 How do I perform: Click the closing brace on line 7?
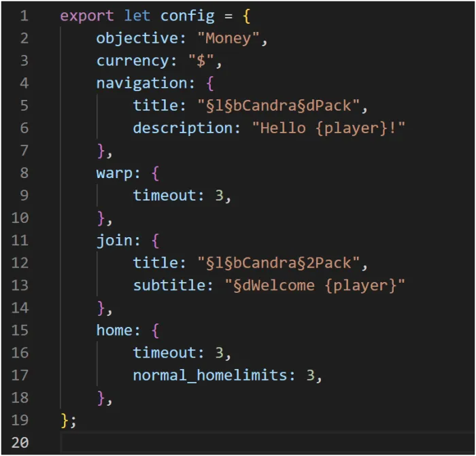(x=101, y=151)
